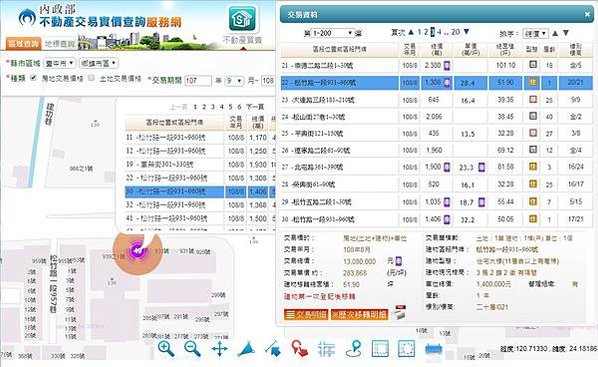Image resolution: width=598 pixels, height=367 pixels.
Task: Click the ascending sort up arrow
Action: 555,34
